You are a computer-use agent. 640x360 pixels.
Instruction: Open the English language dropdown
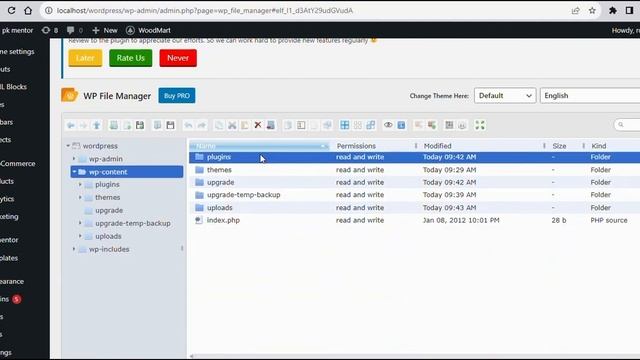coord(590,96)
